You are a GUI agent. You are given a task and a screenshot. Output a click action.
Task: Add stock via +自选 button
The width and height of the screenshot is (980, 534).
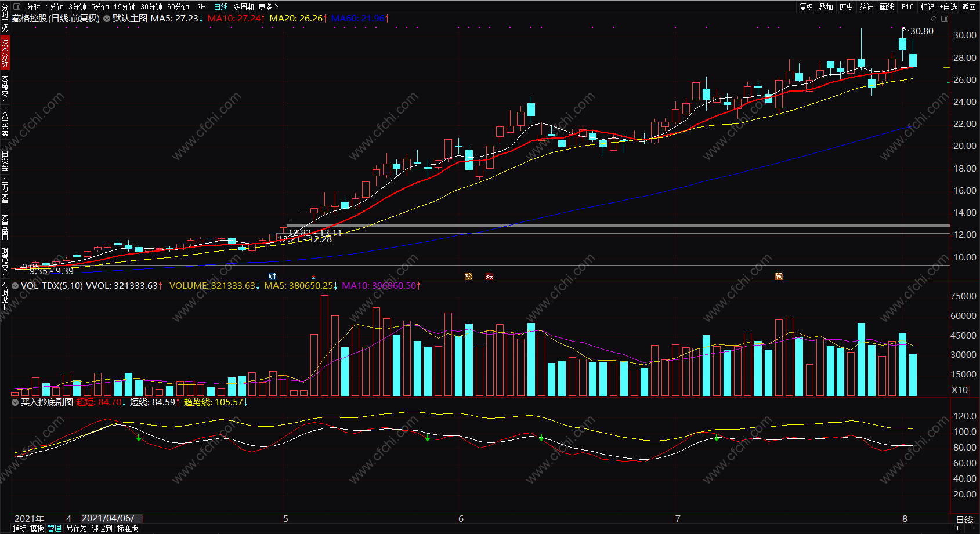948,7
